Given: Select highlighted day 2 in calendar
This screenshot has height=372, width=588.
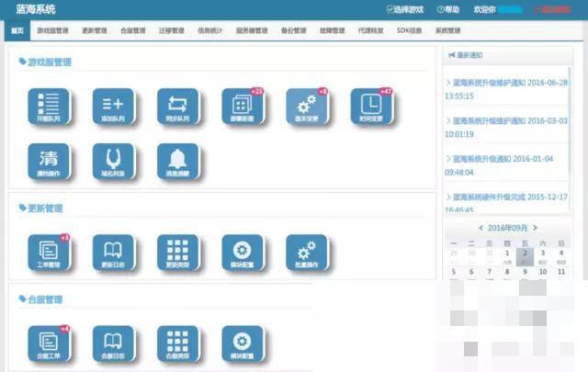Looking at the screenshot, I should (x=525, y=256).
